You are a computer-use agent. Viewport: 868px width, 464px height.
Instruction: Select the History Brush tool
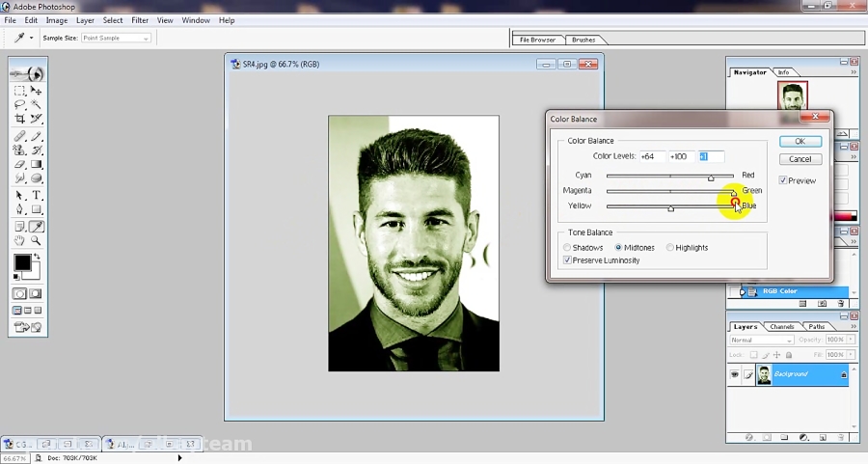[36, 150]
